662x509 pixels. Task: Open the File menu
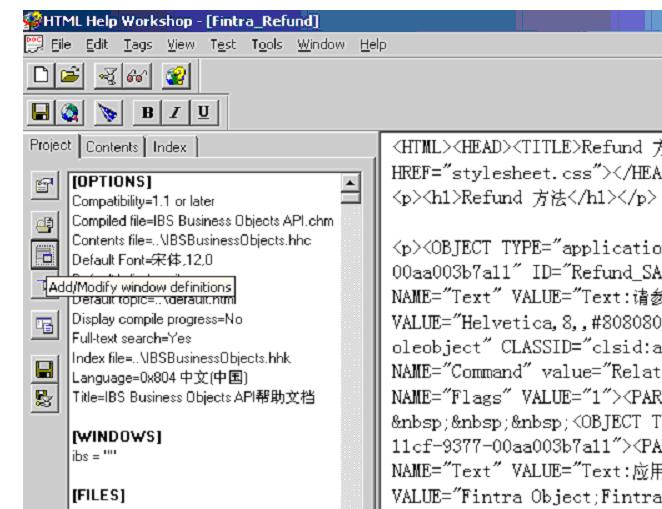[x=61, y=45]
